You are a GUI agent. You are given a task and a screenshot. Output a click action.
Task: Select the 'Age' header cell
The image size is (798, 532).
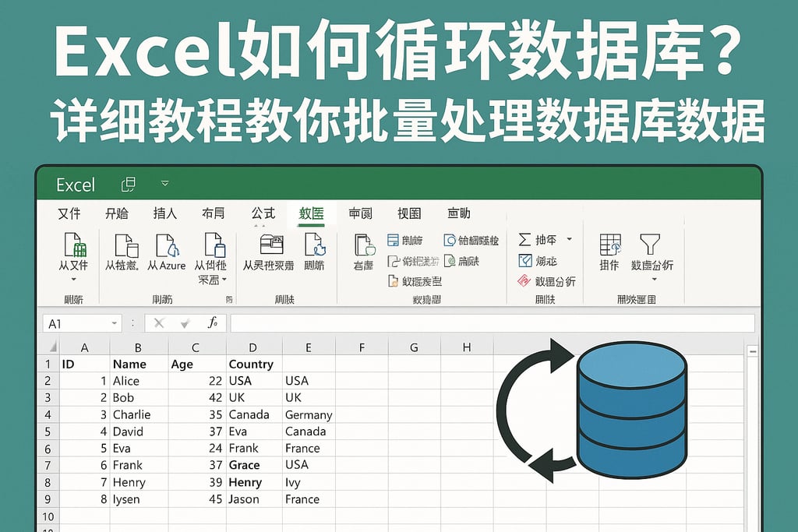pos(197,365)
